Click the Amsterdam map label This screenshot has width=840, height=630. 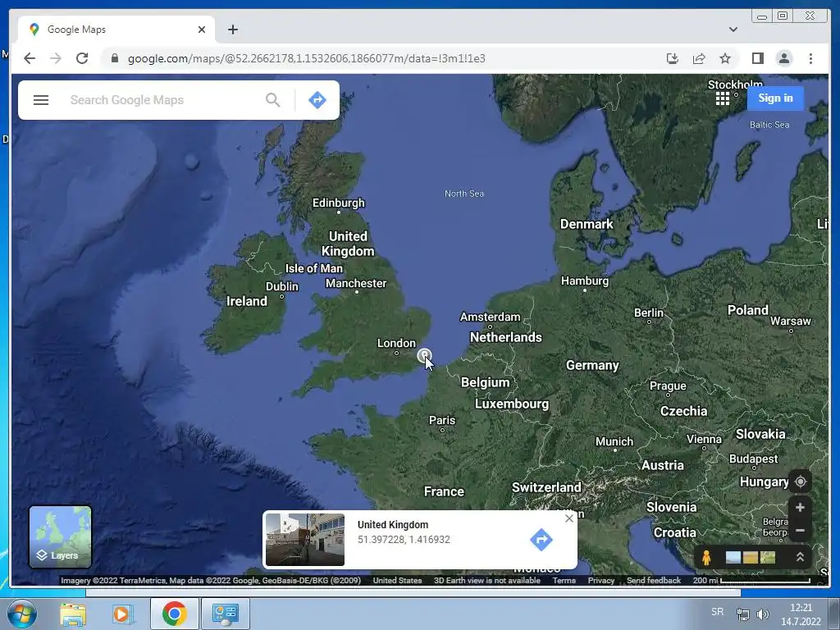pyautogui.click(x=491, y=317)
